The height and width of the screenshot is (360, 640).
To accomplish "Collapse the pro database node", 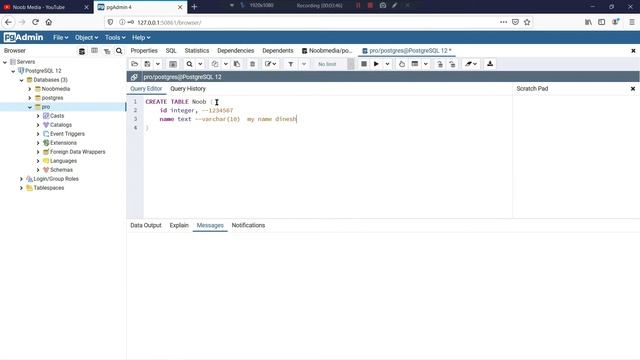I will 30,107.
